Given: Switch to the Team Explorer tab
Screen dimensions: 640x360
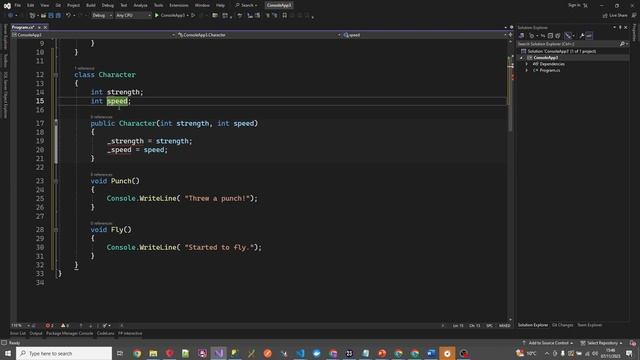Looking at the screenshot, I should pyautogui.click(x=589, y=325).
